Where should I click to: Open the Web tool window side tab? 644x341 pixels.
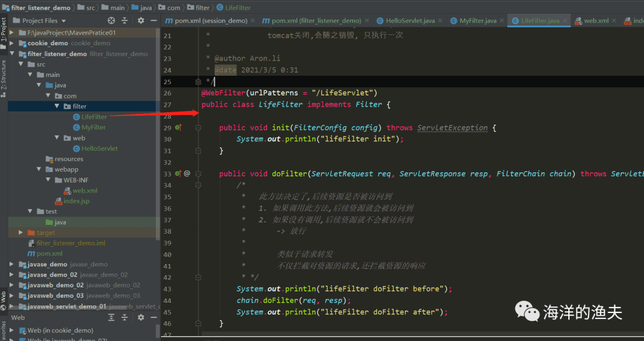coord(4,300)
